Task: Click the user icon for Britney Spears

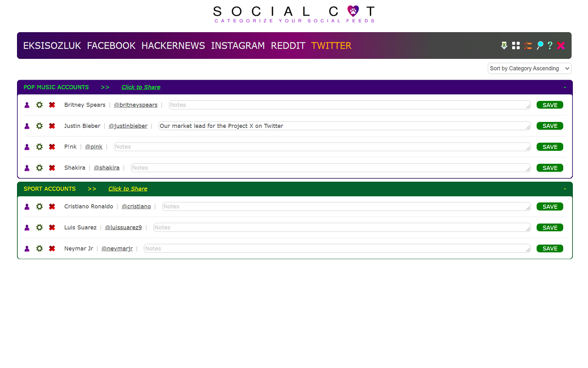Action: pos(27,105)
